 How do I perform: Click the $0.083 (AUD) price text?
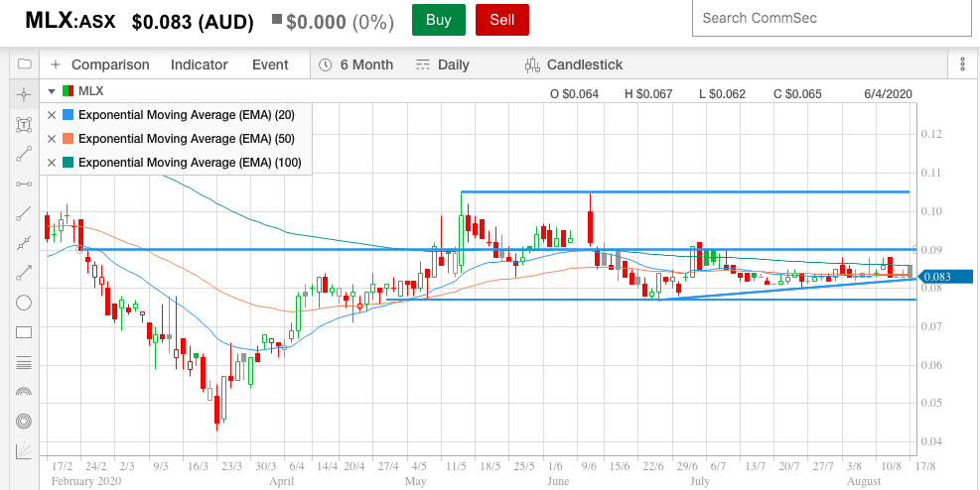[193, 23]
